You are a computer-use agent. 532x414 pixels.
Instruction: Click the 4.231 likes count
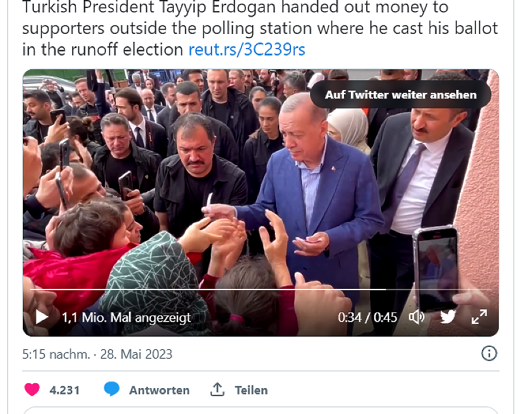[x=65, y=390]
